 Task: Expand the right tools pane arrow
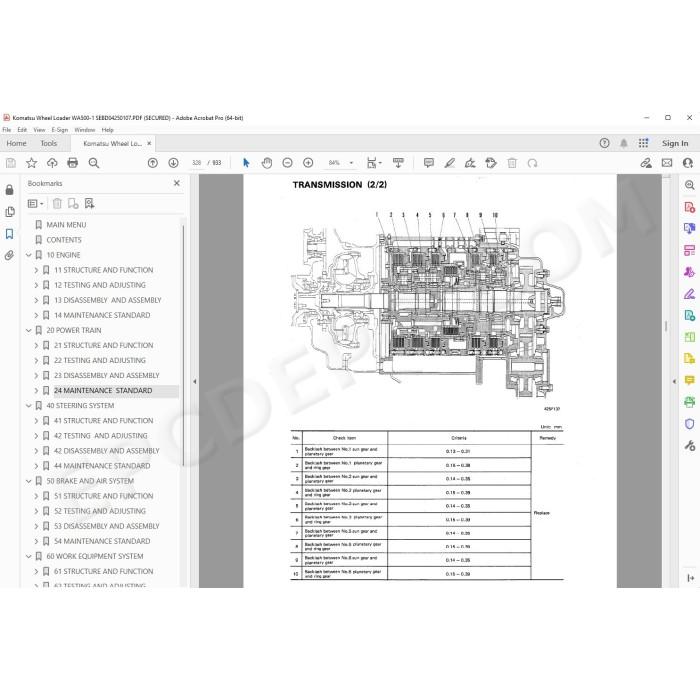click(674, 382)
